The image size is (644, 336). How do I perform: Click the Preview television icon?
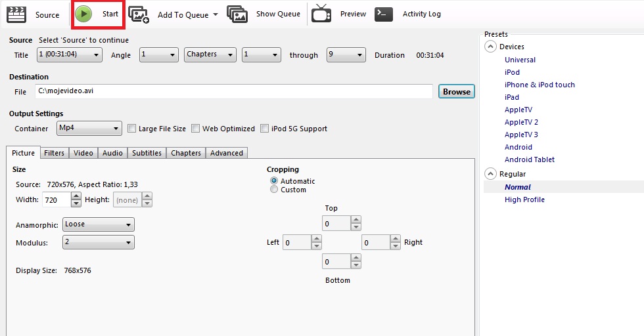[321, 14]
